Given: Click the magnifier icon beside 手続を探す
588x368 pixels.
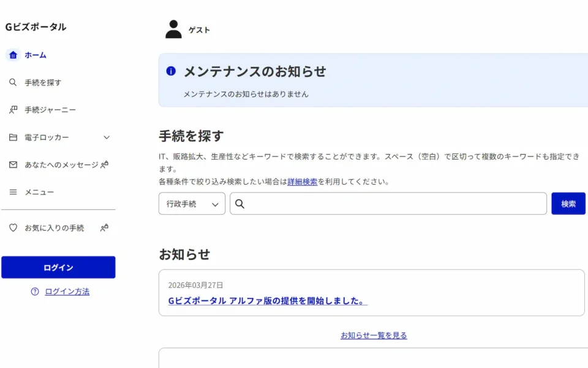Looking at the screenshot, I should [x=13, y=83].
